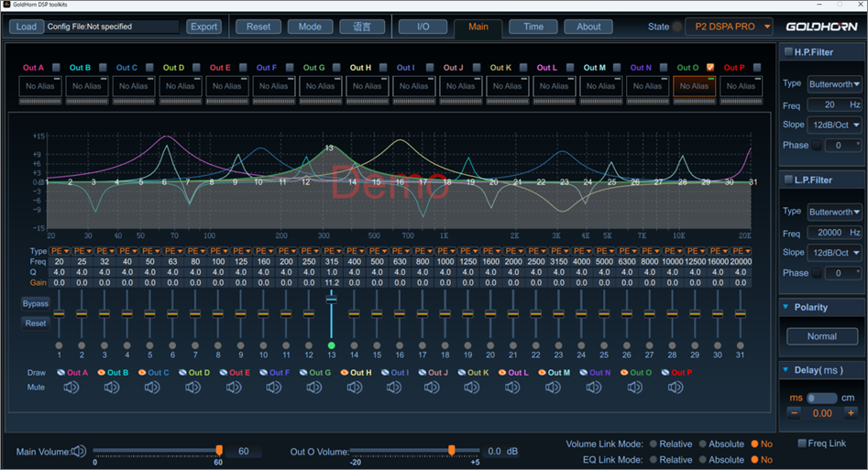Mute the Out K channel speaker icon
The height and width of the screenshot is (470, 868).
(472, 388)
